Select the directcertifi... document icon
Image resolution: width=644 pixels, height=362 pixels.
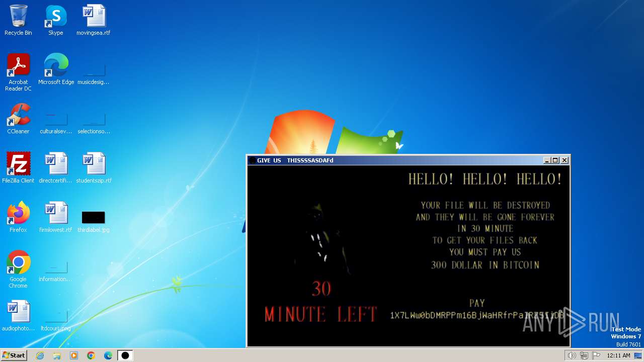56,168
